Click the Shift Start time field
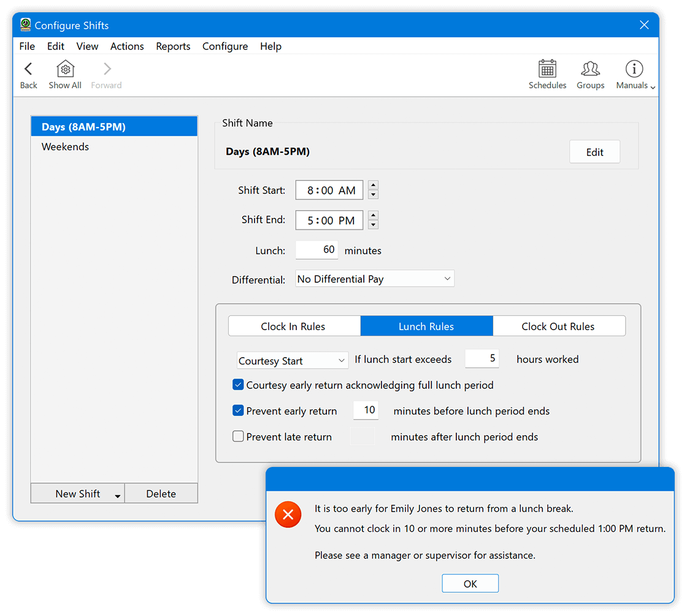This screenshot has width=687, height=616. pos(329,190)
